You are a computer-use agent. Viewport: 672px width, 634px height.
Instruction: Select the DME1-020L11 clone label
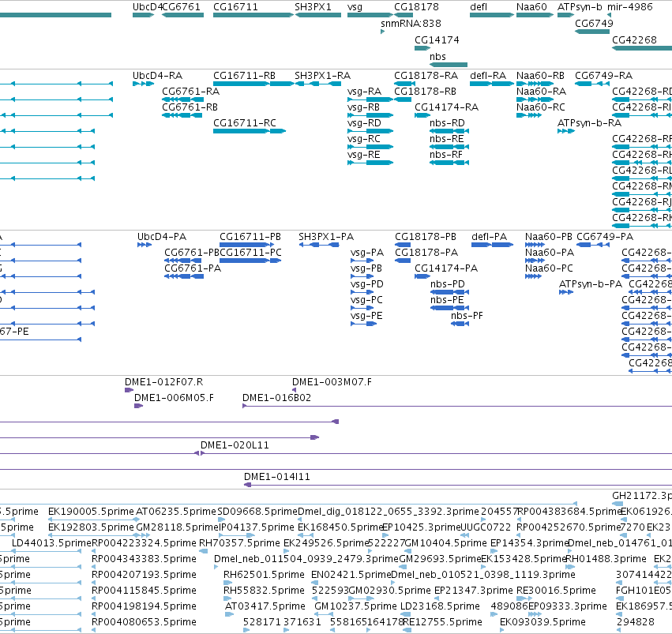[x=235, y=445]
